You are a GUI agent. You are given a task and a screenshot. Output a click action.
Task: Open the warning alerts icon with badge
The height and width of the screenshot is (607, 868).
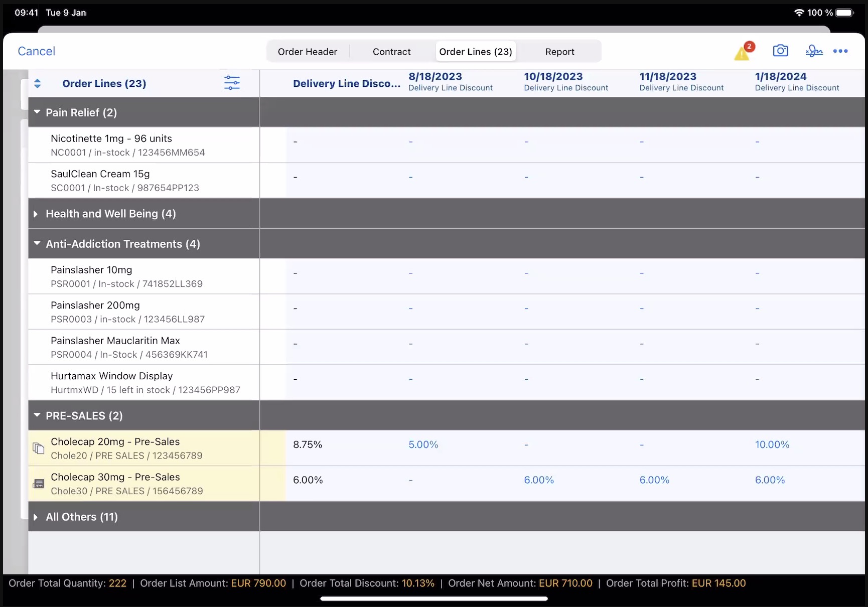tap(743, 52)
